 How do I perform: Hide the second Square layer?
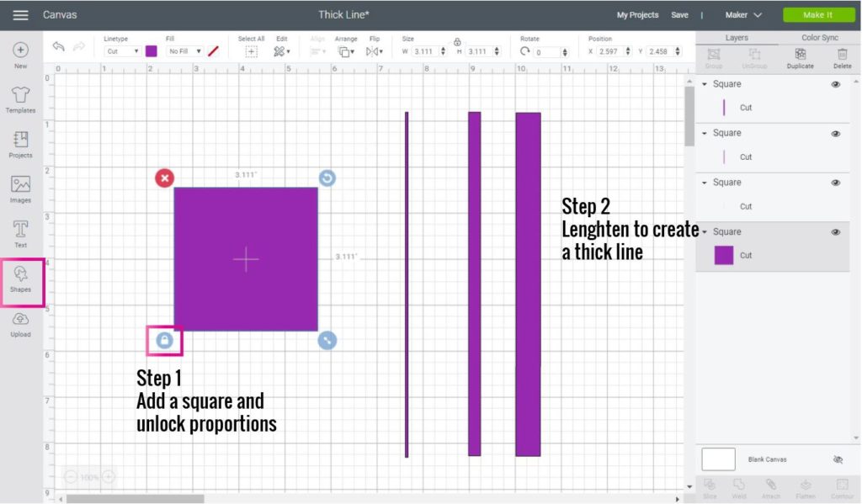click(x=836, y=134)
